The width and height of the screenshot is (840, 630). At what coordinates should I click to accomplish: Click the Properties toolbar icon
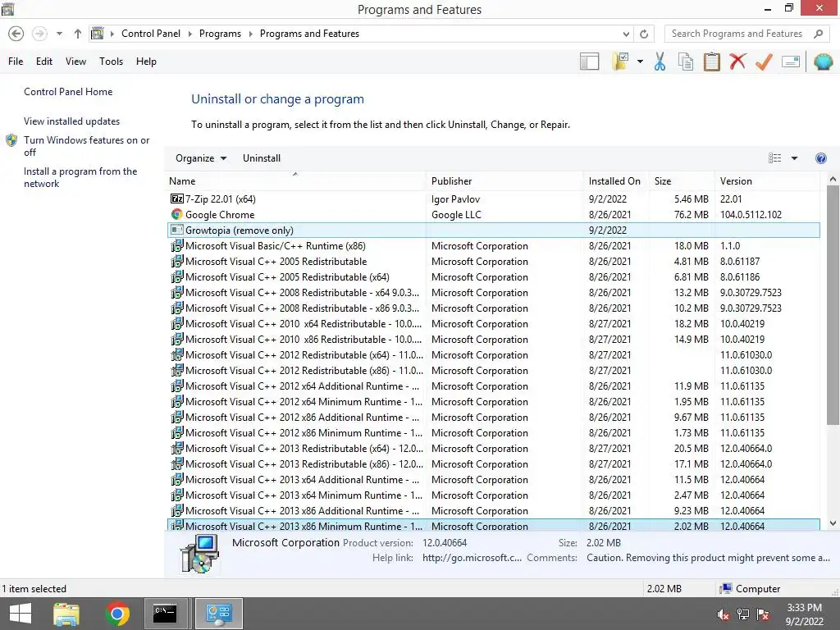click(x=791, y=62)
